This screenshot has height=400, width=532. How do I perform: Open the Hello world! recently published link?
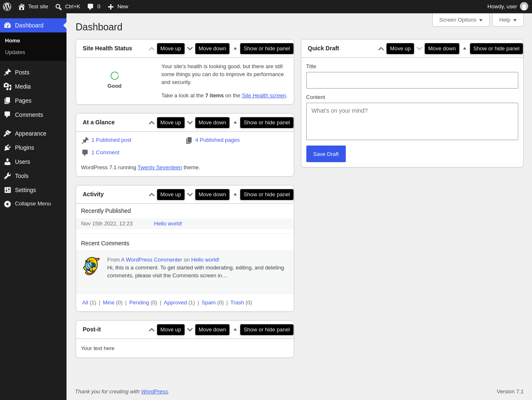pos(168,224)
